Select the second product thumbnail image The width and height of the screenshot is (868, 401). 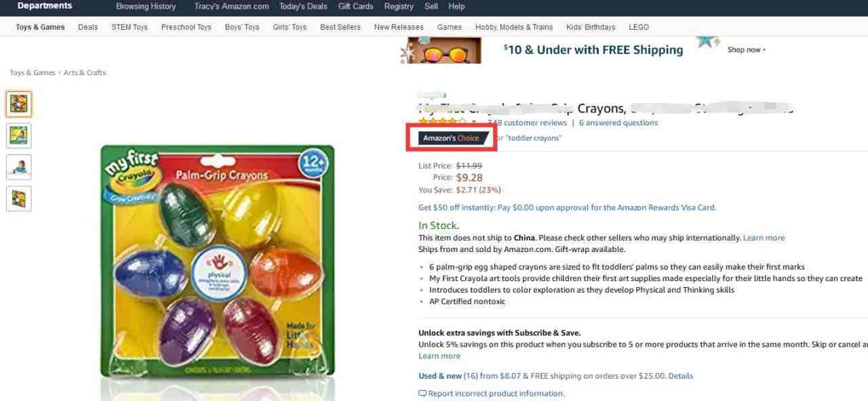(x=19, y=135)
